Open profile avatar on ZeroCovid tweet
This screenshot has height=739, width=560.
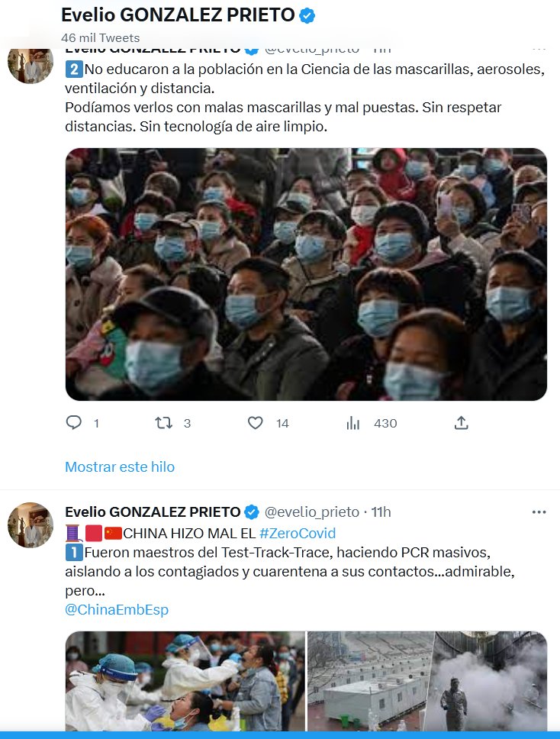tap(31, 525)
